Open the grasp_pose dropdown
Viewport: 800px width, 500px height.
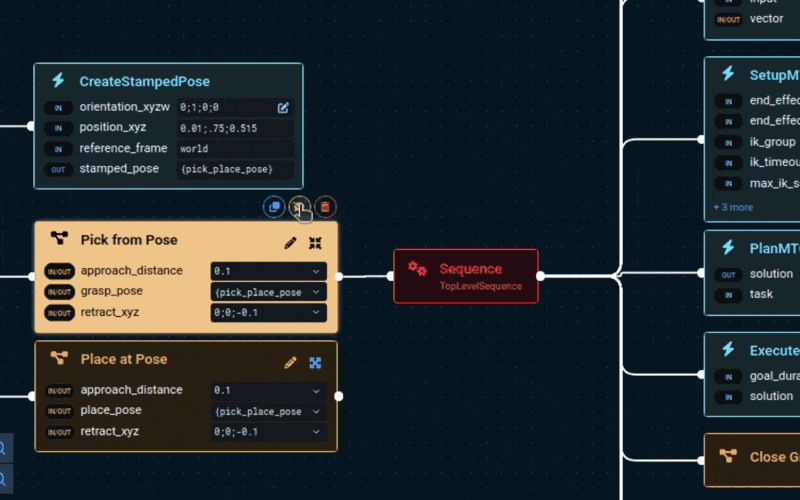point(268,292)
